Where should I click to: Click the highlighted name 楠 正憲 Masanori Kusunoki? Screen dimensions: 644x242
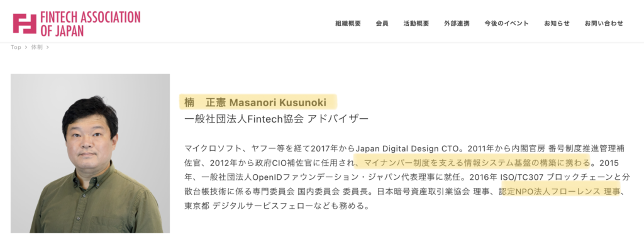[x=258, y=102]
